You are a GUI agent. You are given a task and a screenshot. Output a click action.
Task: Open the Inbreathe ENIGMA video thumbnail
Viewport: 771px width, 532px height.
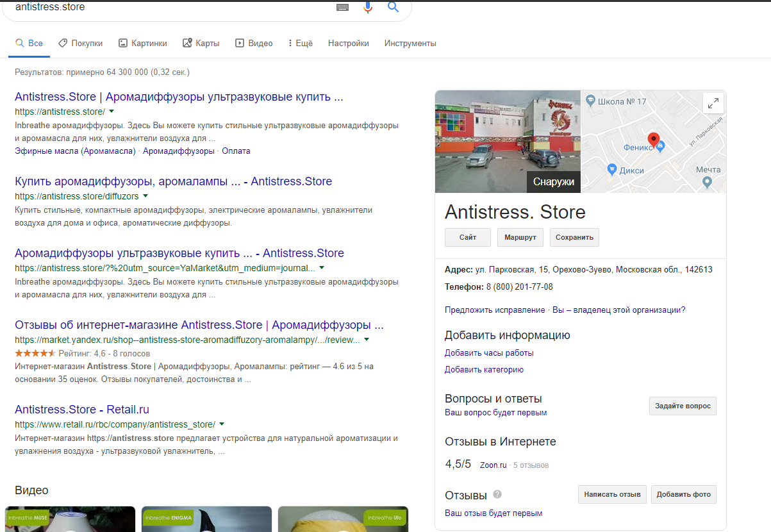[206, 519]
